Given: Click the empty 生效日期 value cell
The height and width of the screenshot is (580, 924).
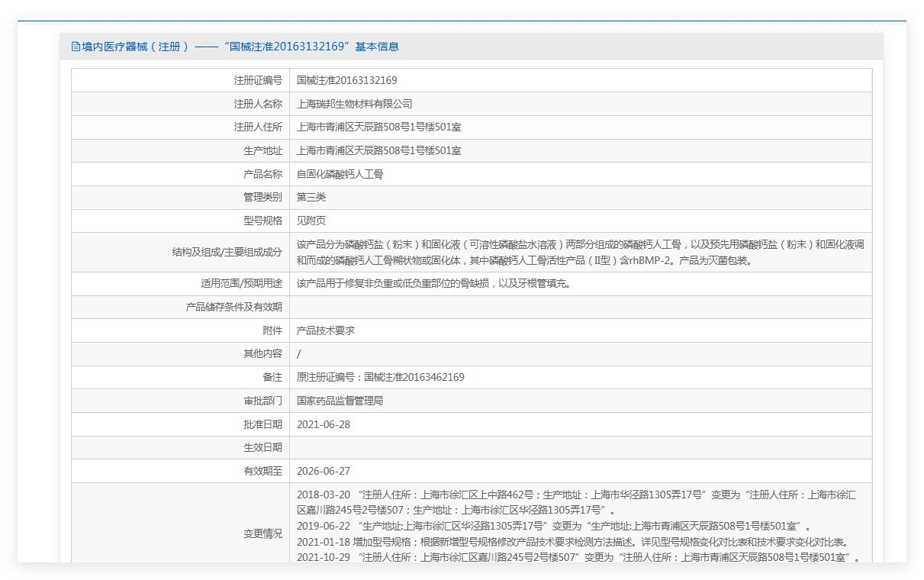Looking at the screenshot, I should pyautogui.click(x=580, y=447).
